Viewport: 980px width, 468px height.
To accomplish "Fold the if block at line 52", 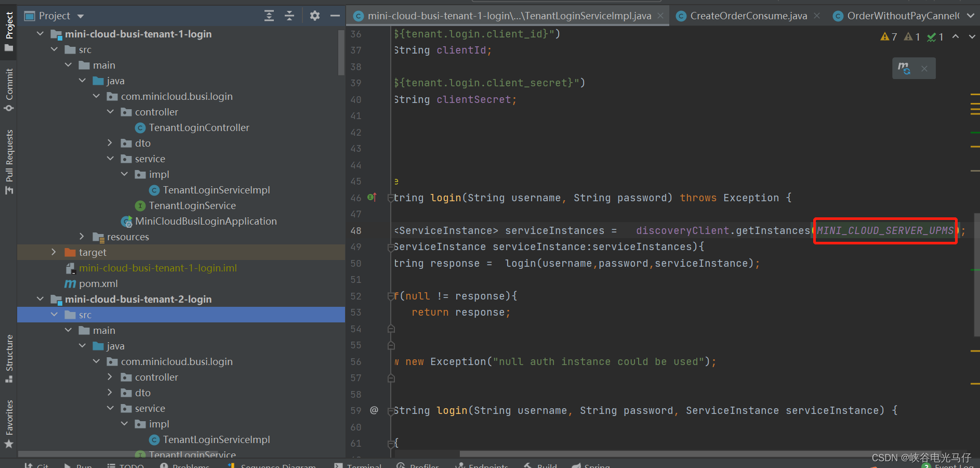I will [x=391, y=296].
